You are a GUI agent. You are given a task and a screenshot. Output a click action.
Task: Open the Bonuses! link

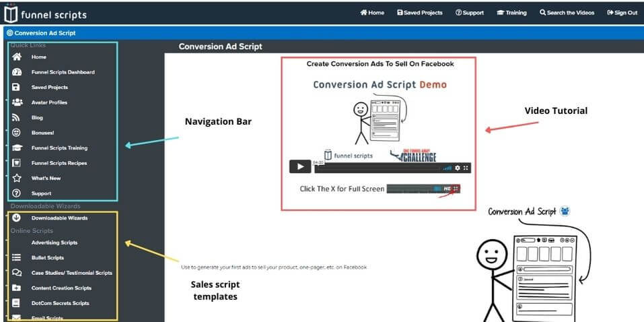(x=42, y=133)
